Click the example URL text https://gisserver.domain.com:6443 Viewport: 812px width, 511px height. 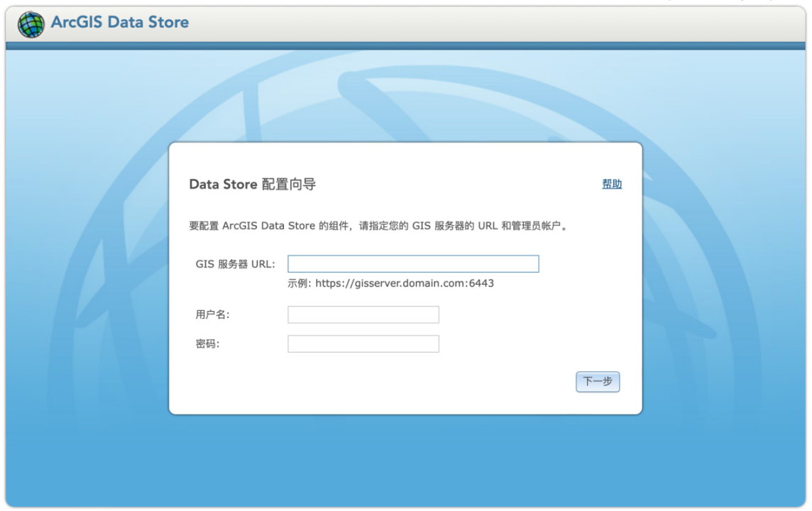click(405, 283)
